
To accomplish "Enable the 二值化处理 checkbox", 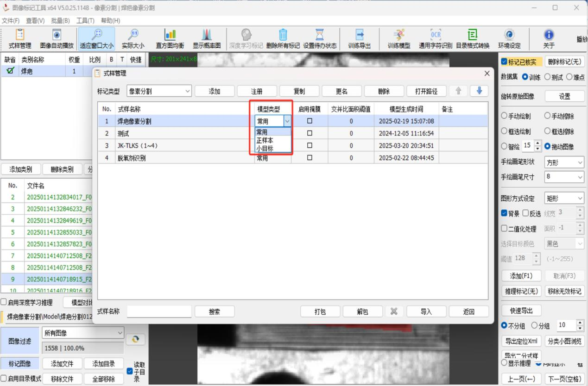I will pyautogui.click(x=504, y=229).
